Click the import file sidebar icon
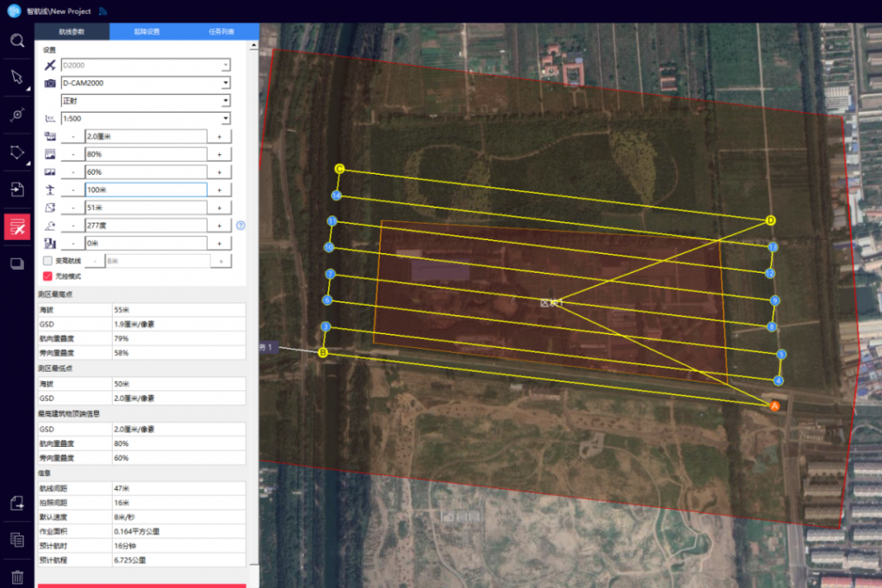 (16, 189)
